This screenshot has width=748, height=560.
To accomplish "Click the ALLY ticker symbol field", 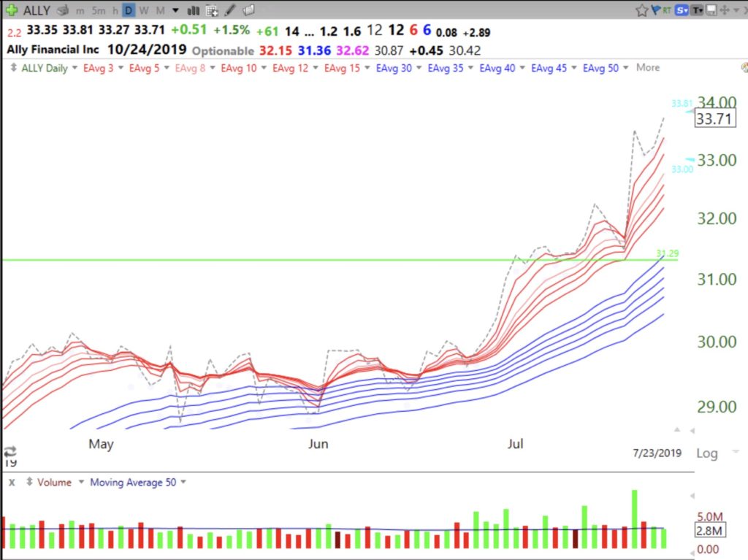I will (x=37, y=10).
